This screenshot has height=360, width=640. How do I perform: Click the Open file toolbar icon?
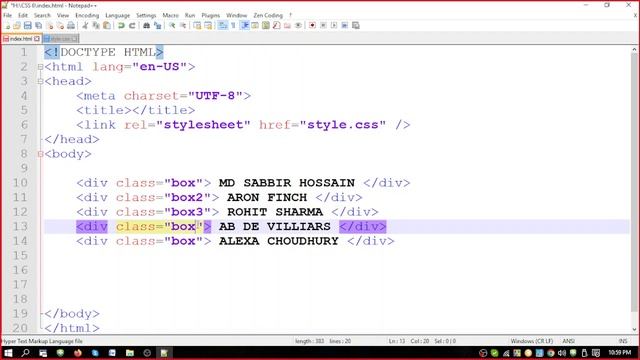(x=17, y=25)
